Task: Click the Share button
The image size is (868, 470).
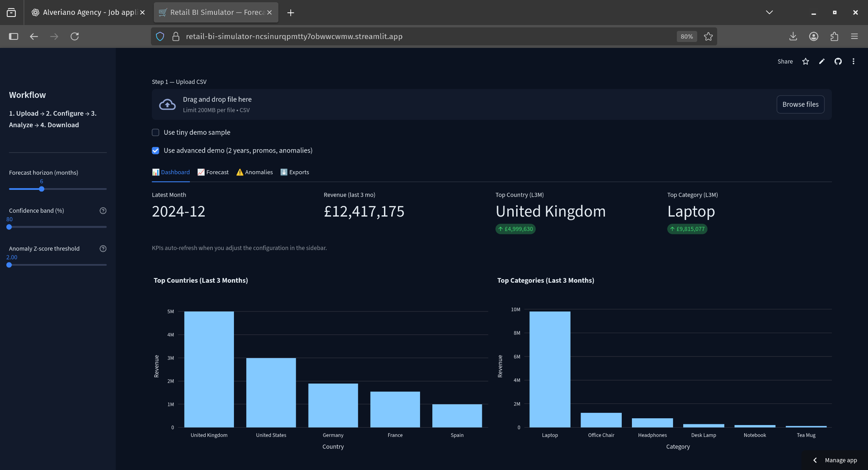Action: click(785, 61)
